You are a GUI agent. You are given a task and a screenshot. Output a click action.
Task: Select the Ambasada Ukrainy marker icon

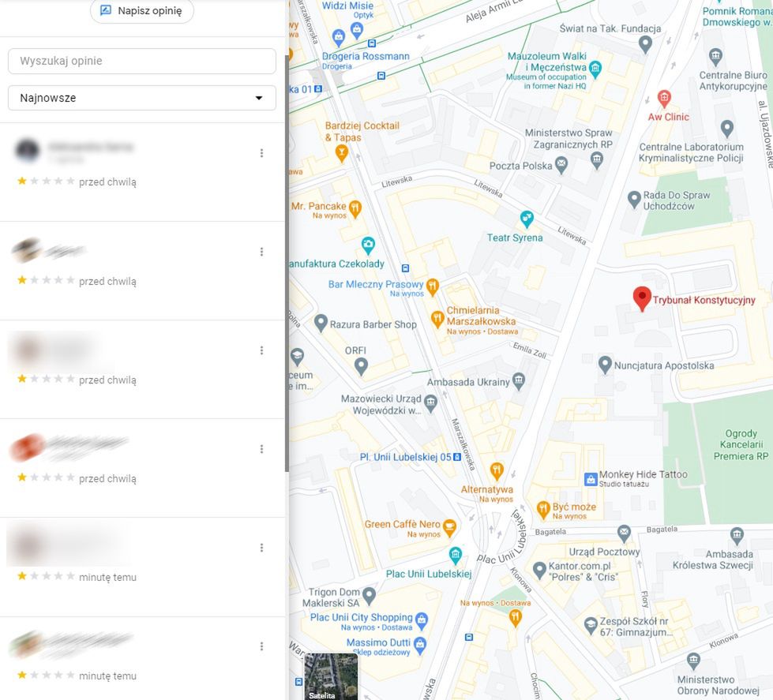click(x=519, y=381)
